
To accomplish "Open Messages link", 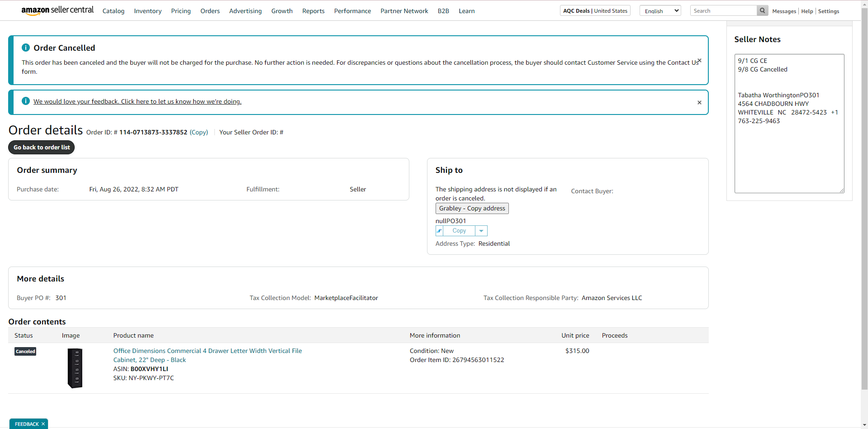I will pos(784,11).
